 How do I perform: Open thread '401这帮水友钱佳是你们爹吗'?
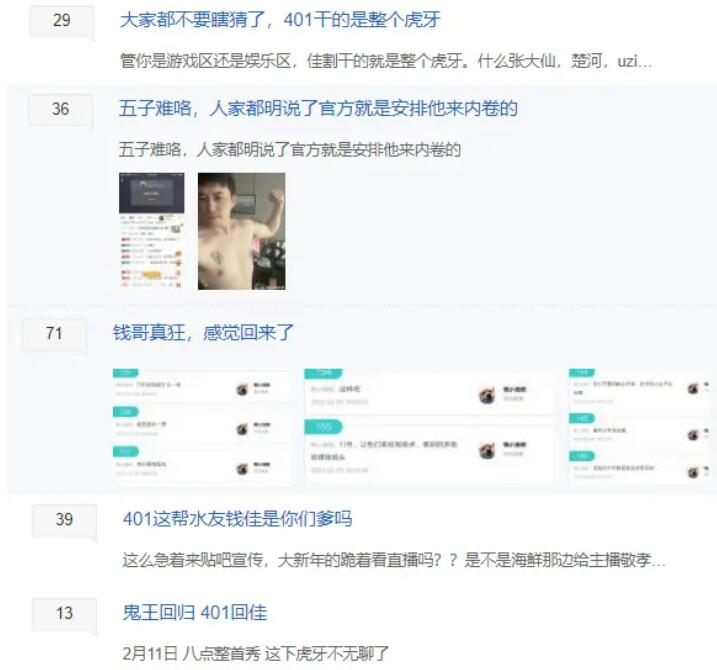(237, 519)
